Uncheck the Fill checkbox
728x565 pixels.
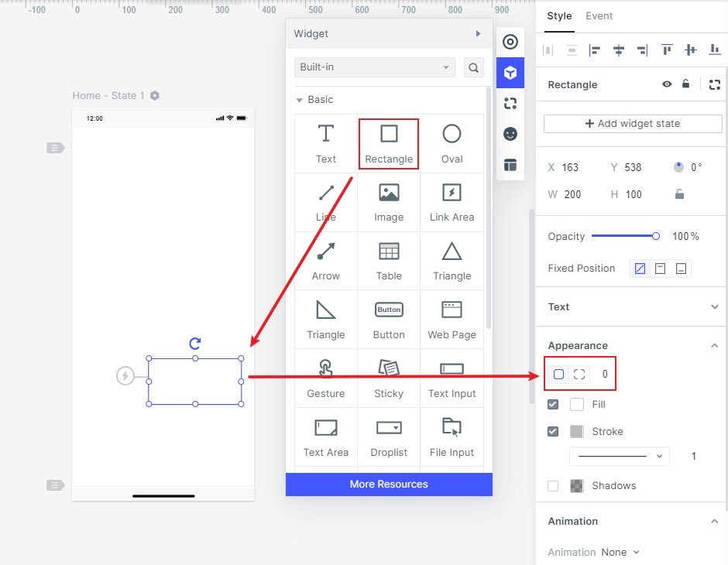[552, 405]
